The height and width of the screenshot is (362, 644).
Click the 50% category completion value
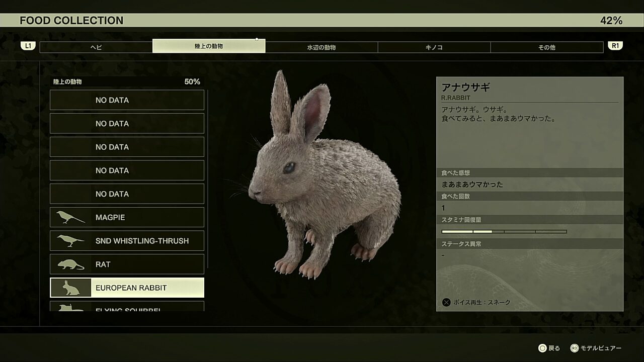[192, 81]
